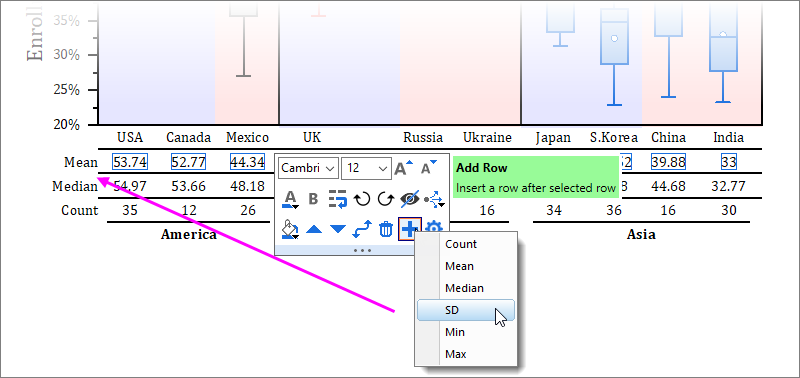Click the Ukraine count value 16
This screenshot has height=378, width=800.
487,210
